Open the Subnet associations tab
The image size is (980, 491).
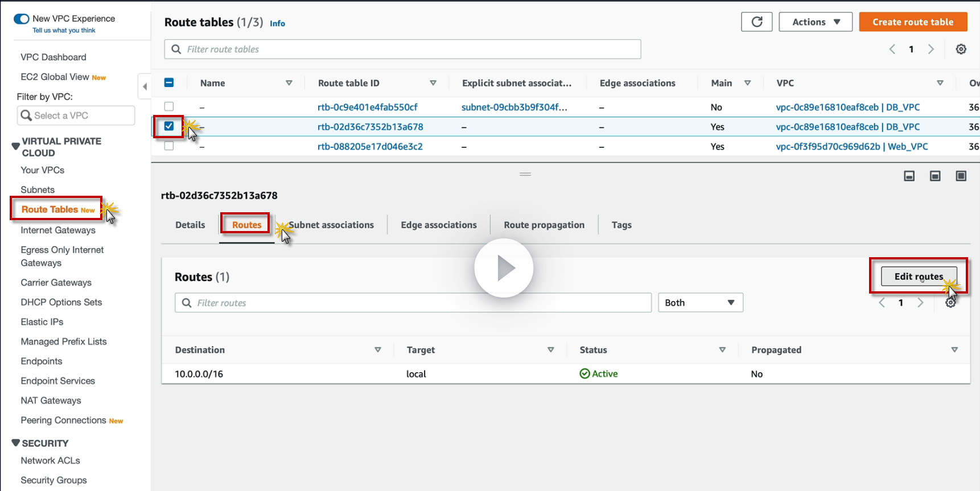tap(331, 225)
